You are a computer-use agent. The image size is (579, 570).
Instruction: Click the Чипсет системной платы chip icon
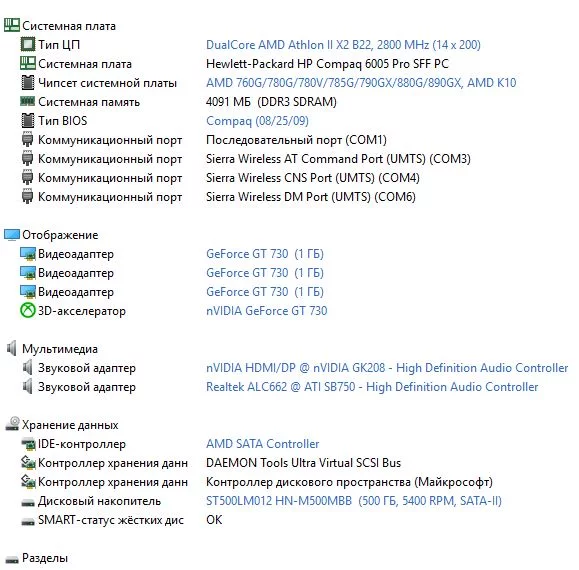(28, 83)
